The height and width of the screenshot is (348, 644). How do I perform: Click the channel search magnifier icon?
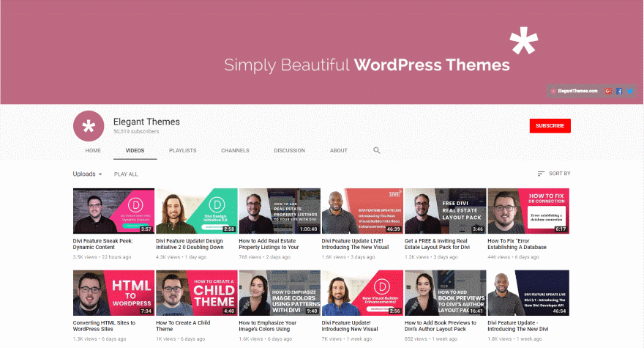click(x=377, y=150)
